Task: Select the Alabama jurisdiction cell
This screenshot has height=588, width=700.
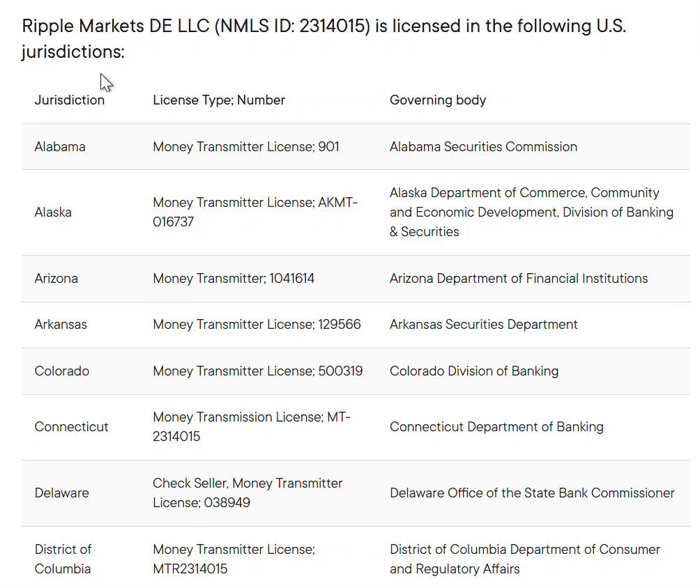Action: tap(60, 147)
